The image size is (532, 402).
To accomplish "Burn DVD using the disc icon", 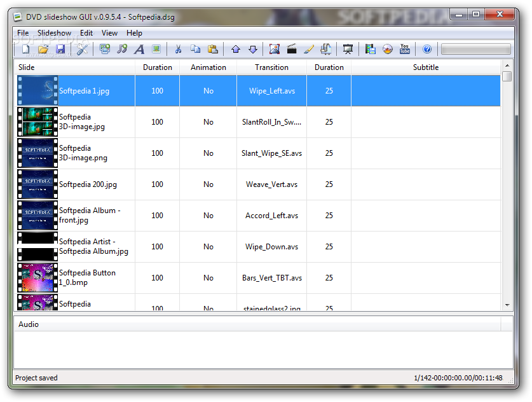I will pos(388,49).
